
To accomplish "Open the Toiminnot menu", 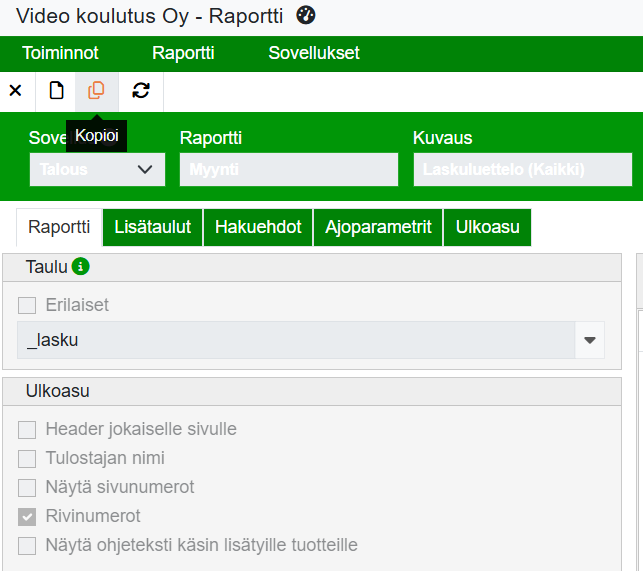I will coord(61,53).
